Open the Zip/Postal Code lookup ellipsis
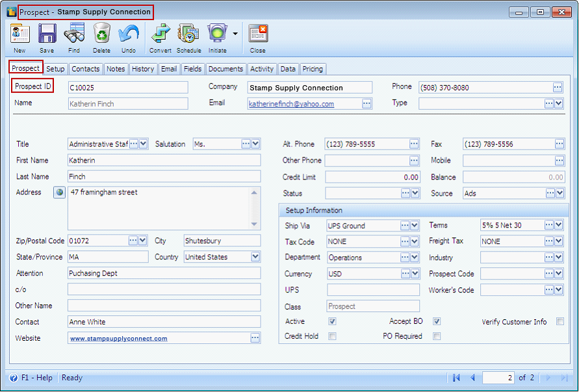The image size is (579, 392). [133, 241]
